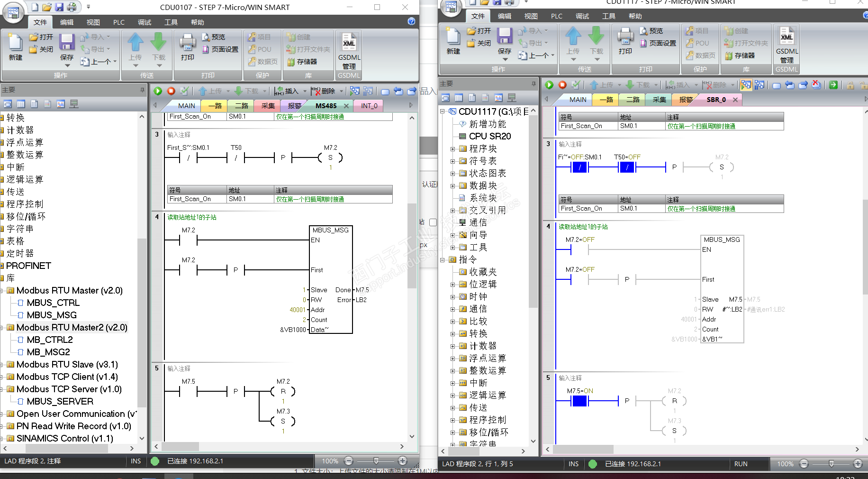The image size is (868, 479).
Task: Select MB_CTRL2 in the CDU0107 library tree
Action: click(x=50, y=340)
